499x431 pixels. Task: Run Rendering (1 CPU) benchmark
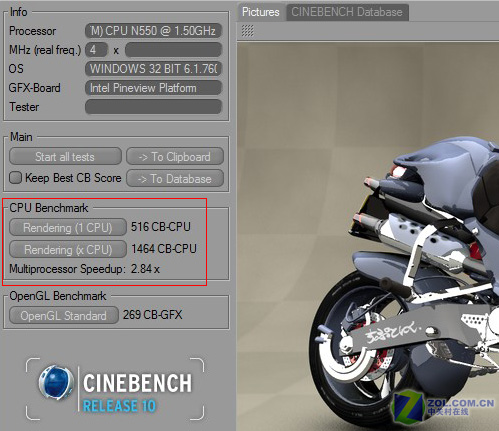68,227
